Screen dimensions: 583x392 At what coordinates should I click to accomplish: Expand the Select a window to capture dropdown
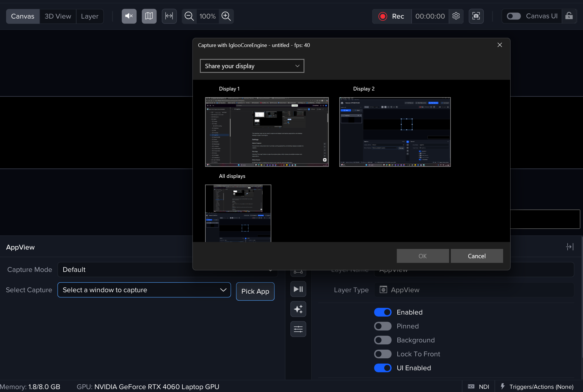coord(144,290)
